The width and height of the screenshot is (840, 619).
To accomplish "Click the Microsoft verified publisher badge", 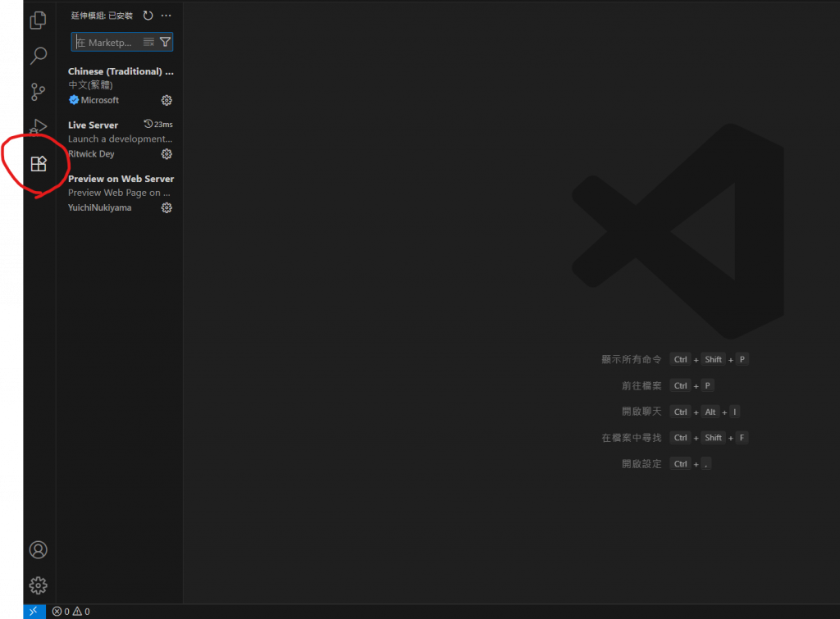I will click(x=74, y=100).
